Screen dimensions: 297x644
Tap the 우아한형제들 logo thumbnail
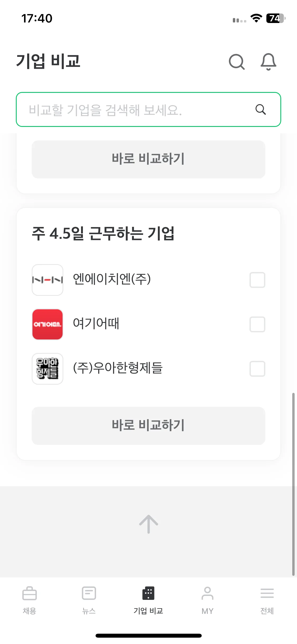[48, 369]
